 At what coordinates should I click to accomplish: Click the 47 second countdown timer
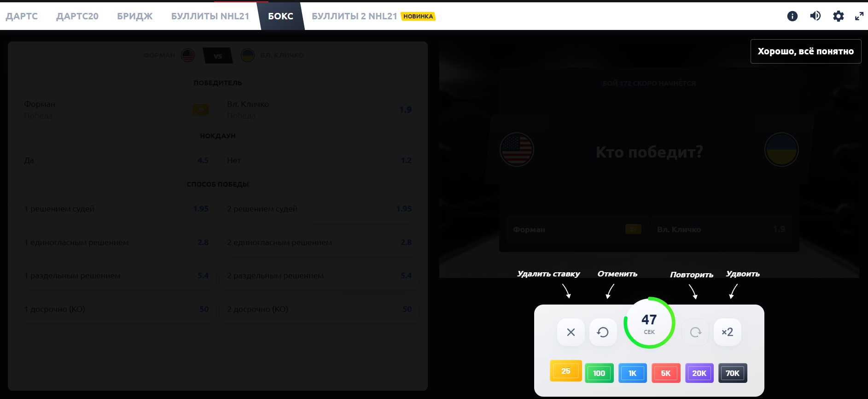[x=649, y=323]
